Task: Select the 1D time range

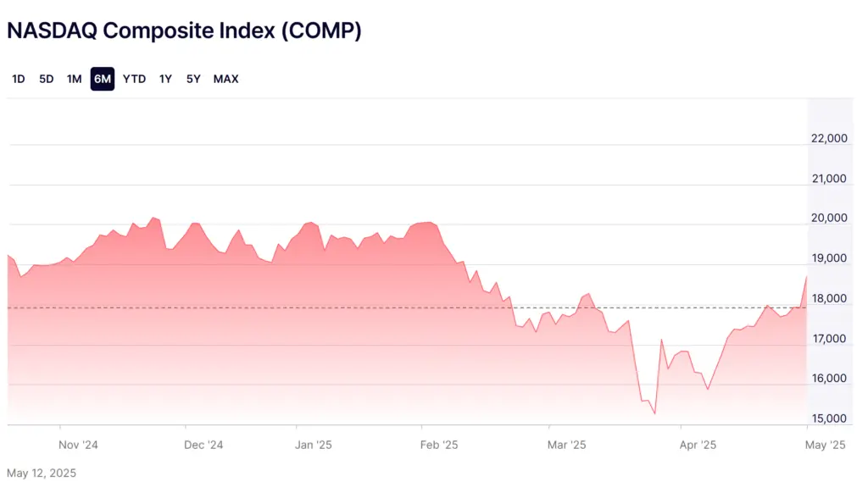Action: coord(19,78)
